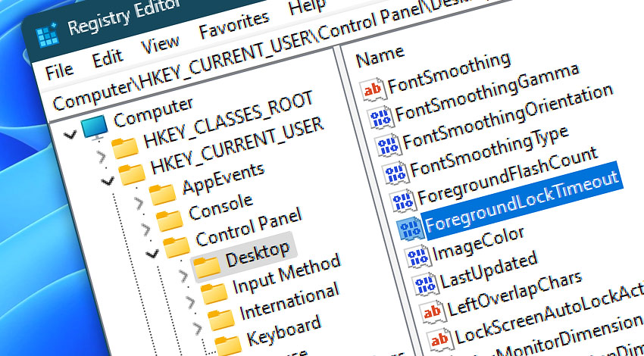Click the binary icon beside FontSmoothingOrientation
The image size is (644, 356).
[388, 147]
